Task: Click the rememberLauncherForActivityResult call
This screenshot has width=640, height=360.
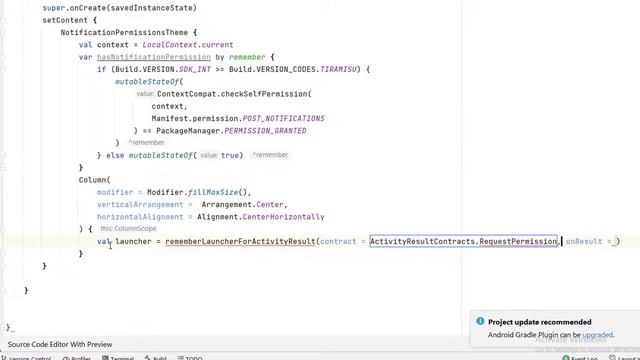Action: 240,241
